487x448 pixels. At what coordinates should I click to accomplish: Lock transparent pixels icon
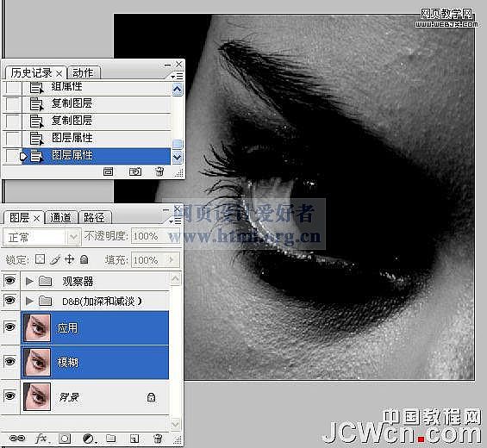click(40, 259)
